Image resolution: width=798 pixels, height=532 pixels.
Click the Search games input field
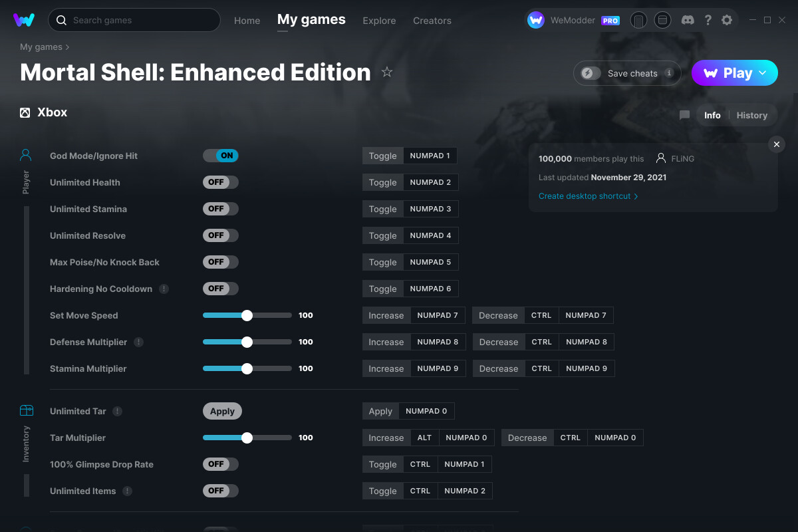134,20
